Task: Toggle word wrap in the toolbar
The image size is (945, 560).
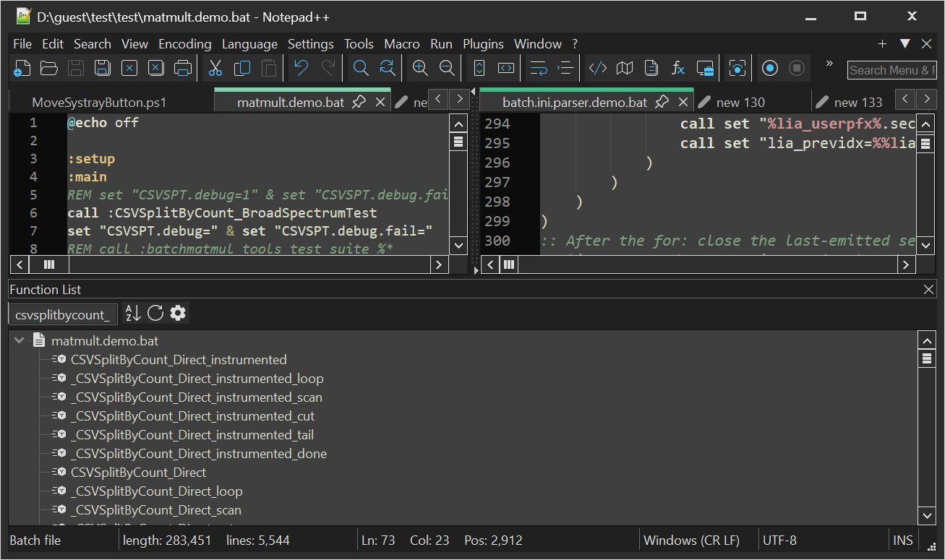Action: 539,69
